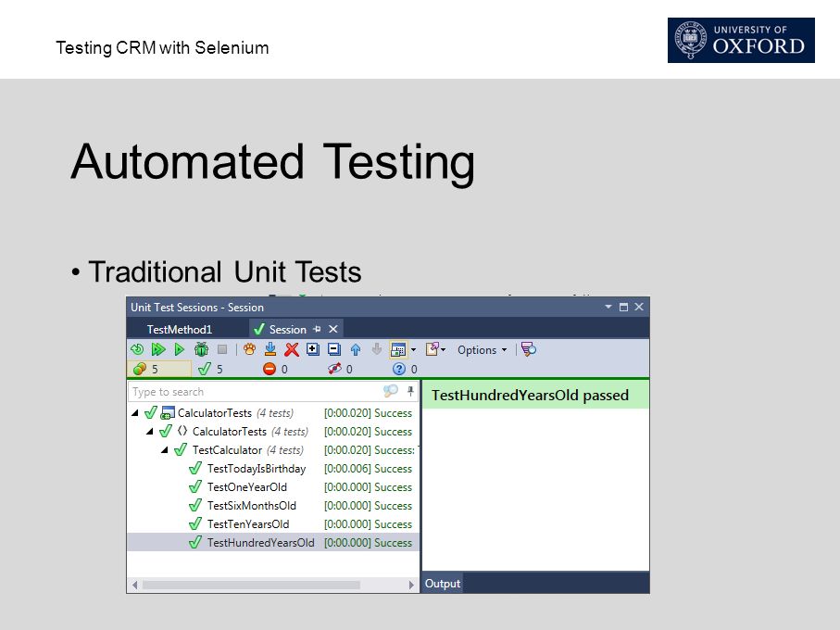
Task: Filter by passed tests checkmark 5
Action: tap(211, 369)
